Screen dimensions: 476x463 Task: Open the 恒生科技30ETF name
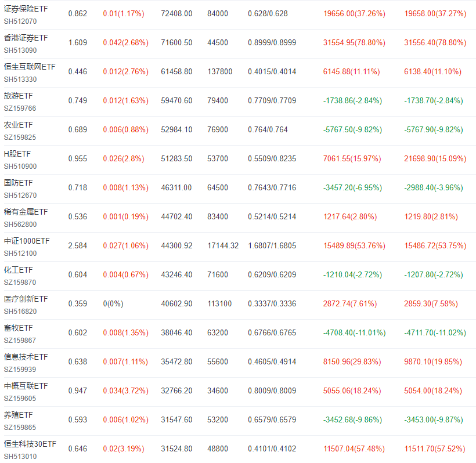(30, 444)
